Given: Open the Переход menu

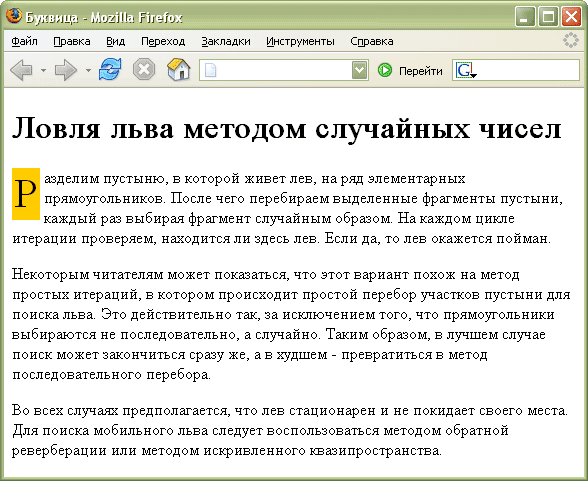Looking at the screenshot, I should [163, 41].
